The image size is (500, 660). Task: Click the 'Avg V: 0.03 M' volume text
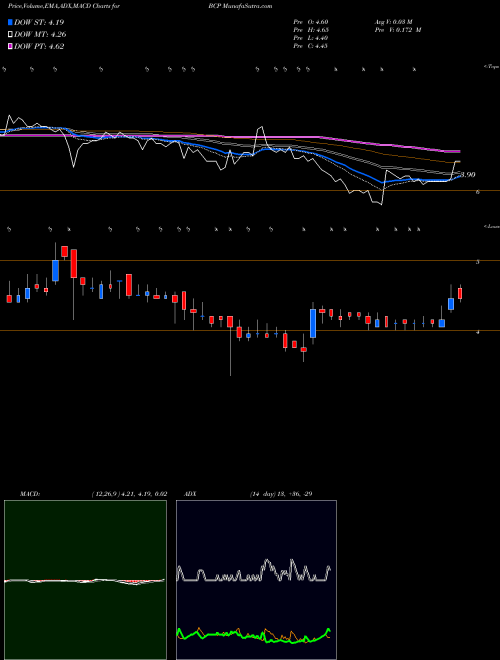(395, 22)
